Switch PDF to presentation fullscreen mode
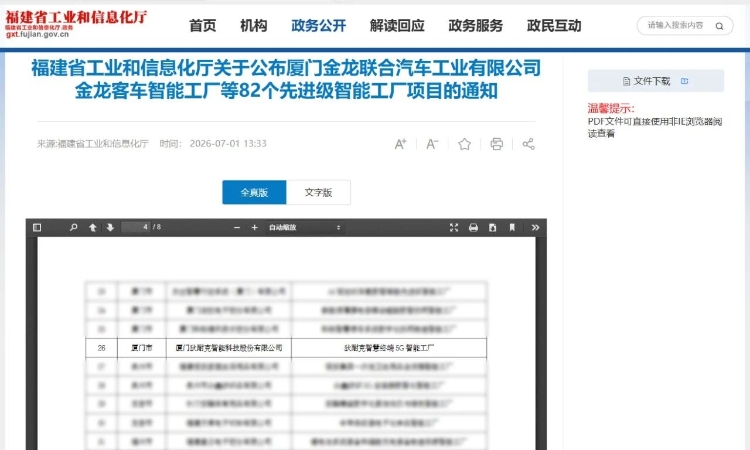The height and width of the screenshot is (450, 750). click(x=454, y=228)
